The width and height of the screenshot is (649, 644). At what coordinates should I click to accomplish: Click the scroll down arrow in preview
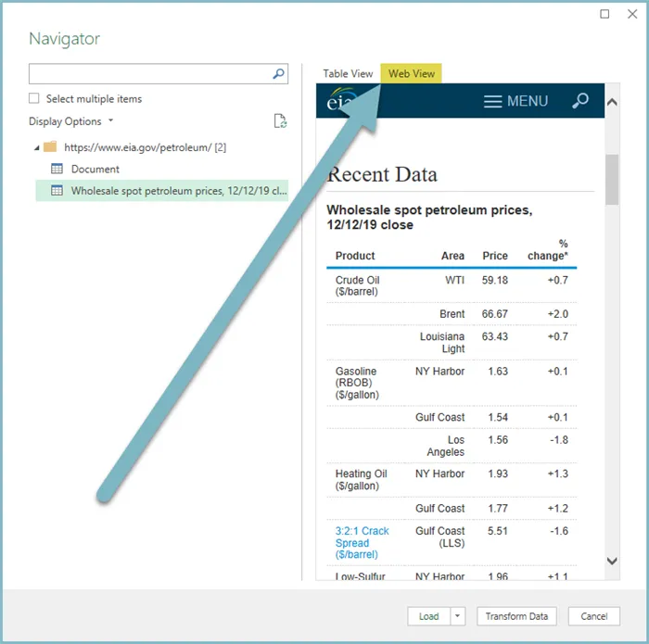(611, 561)
